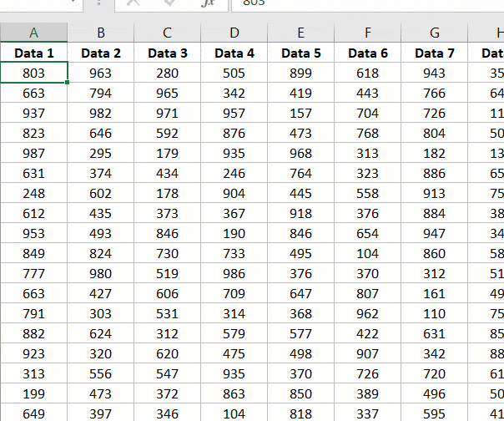Click the cell containing 618
504x421 pixels.
368,73
